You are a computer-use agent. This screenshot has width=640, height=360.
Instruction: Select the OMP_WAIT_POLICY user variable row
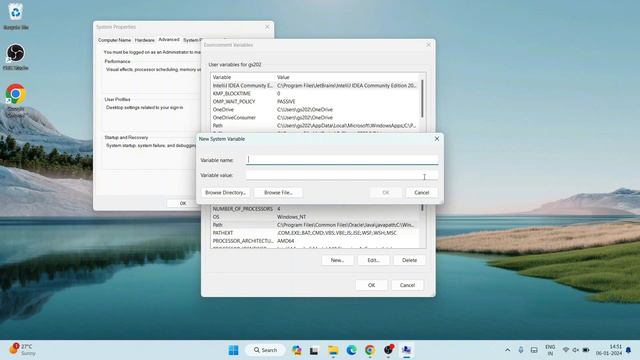pyautogui.click(x=315, y=101)
